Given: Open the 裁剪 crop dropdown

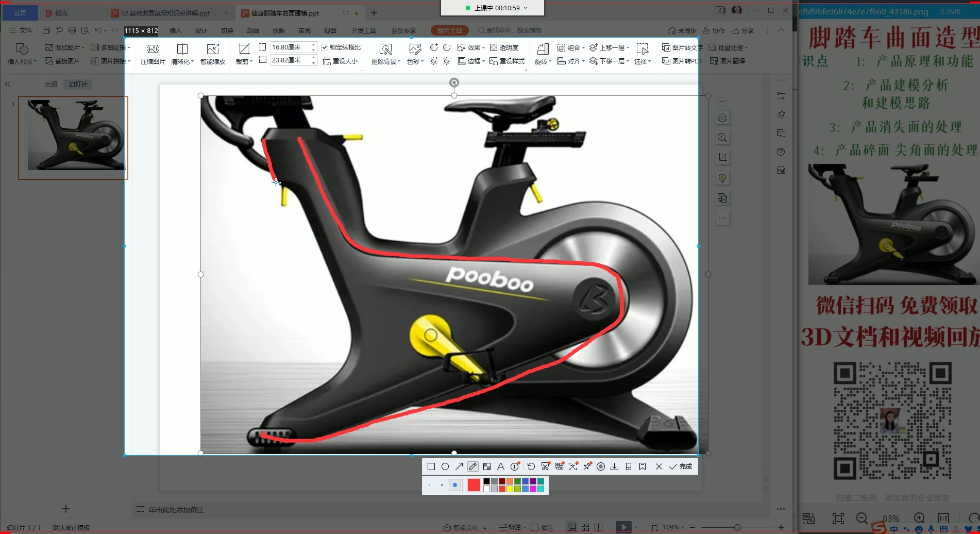Looking at the screenshot, I should coord(244,54).
